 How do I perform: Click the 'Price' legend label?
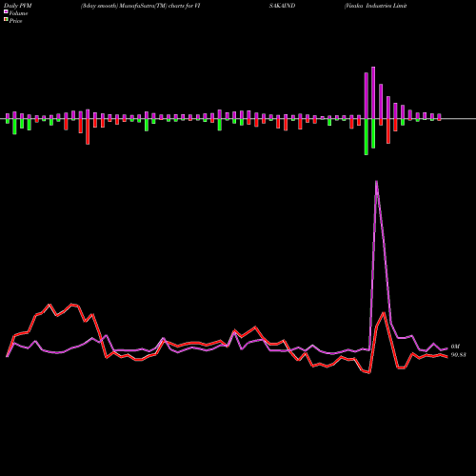[x=15, y=21]
